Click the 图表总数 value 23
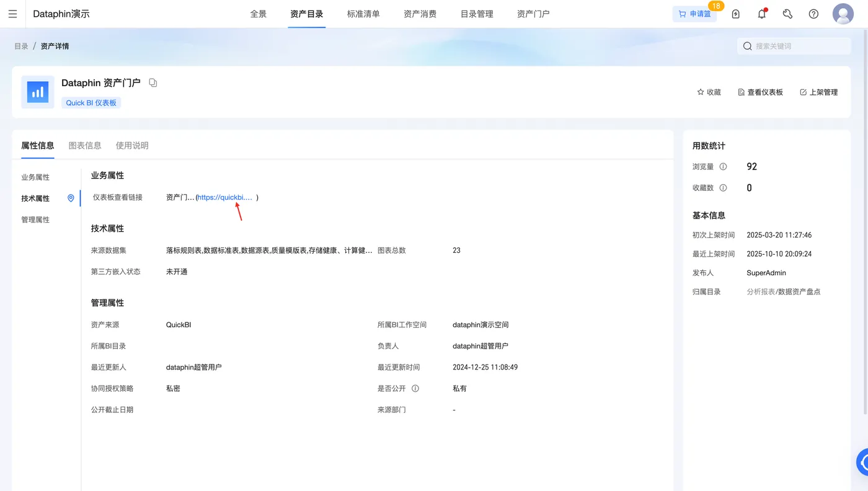The width and height of the screenshot is (868, 491). [x=456, y=250]
